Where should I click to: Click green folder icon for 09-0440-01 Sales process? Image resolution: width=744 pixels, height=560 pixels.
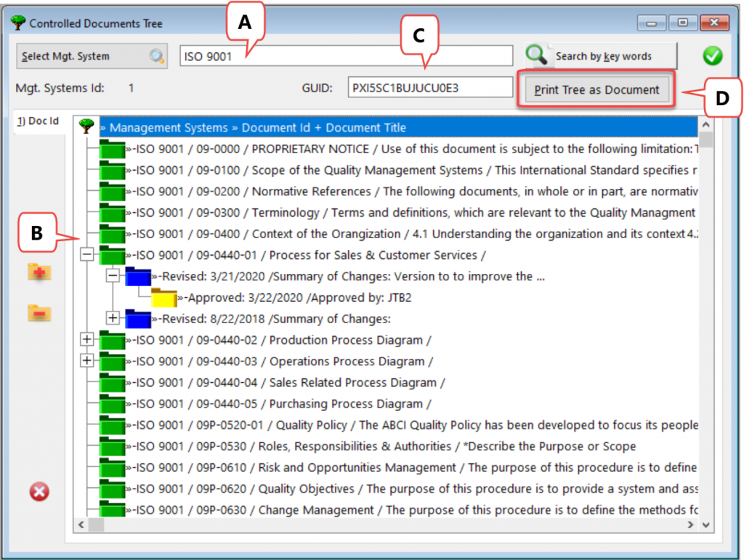coord(112,255)
